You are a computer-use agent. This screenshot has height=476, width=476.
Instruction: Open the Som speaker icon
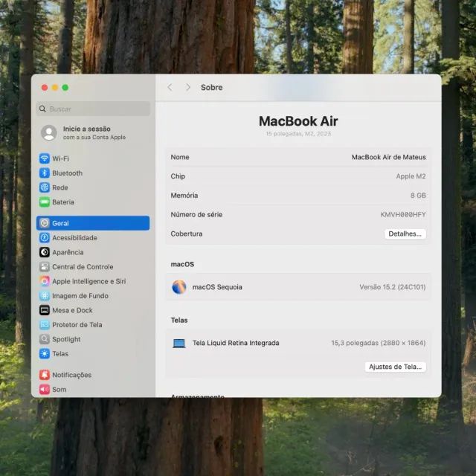45,389
